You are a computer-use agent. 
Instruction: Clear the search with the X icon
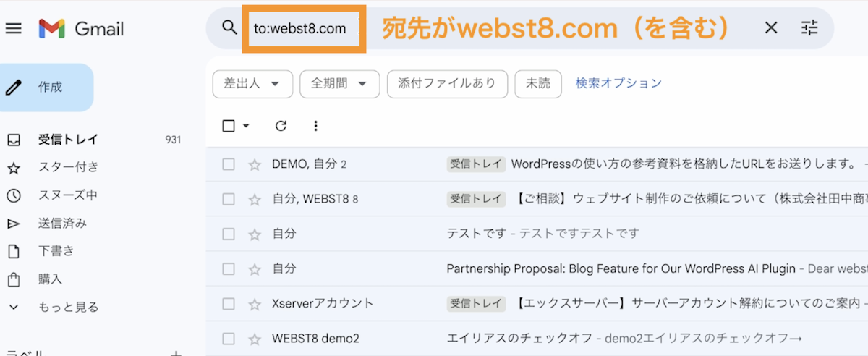tap(771, 28)
